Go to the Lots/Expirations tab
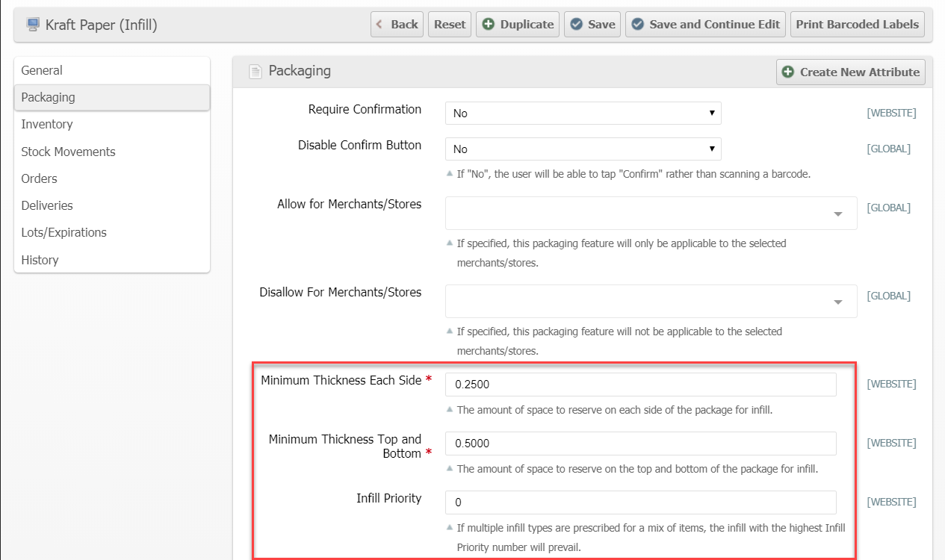Image resolution: width=945 pixels, height=560 pixels. click(63, 232)
